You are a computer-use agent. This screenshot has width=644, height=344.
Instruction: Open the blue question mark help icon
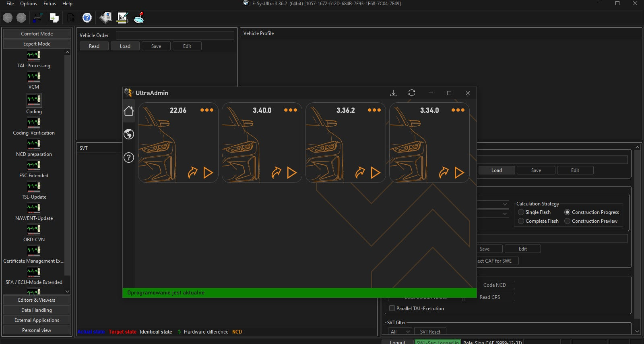[87, 18]
